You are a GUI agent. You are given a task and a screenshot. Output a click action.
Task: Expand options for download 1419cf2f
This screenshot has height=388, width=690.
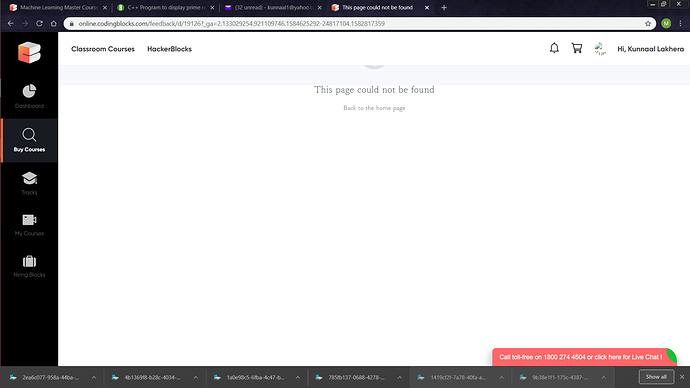pyautogui.click(x=502, y=377)
